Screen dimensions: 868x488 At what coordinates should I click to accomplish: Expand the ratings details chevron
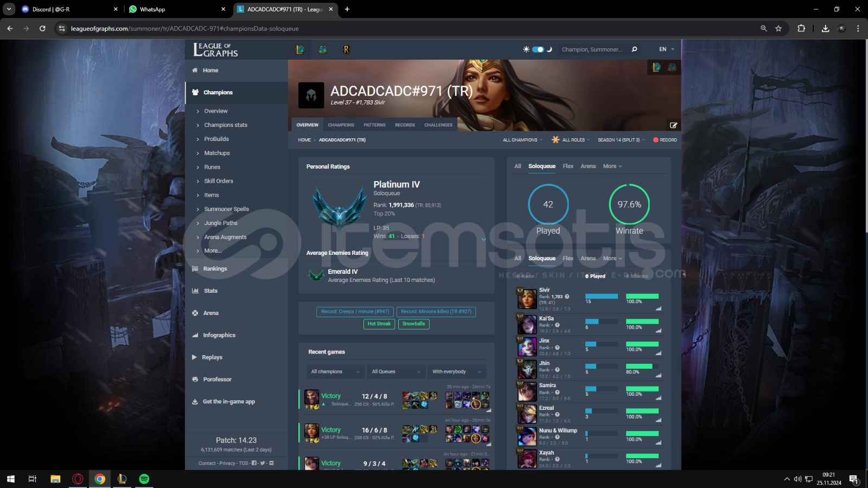click(483, 239)
